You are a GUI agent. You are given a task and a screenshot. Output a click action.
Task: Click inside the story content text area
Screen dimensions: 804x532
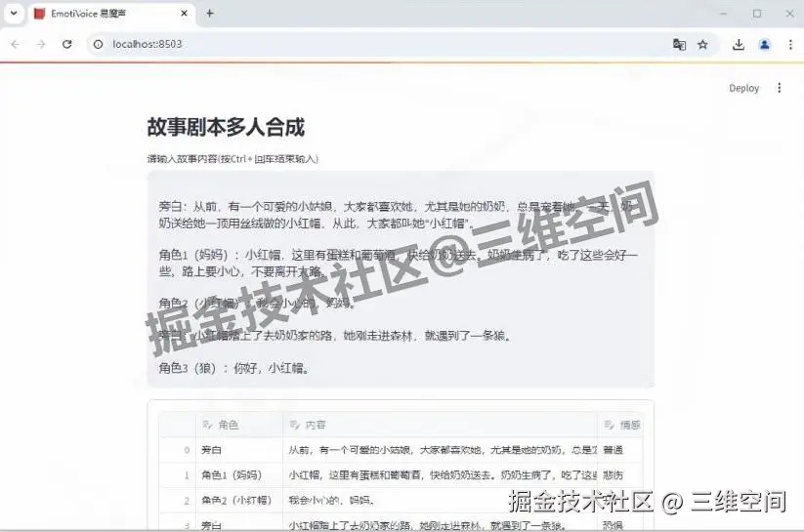tap(401, 279)
